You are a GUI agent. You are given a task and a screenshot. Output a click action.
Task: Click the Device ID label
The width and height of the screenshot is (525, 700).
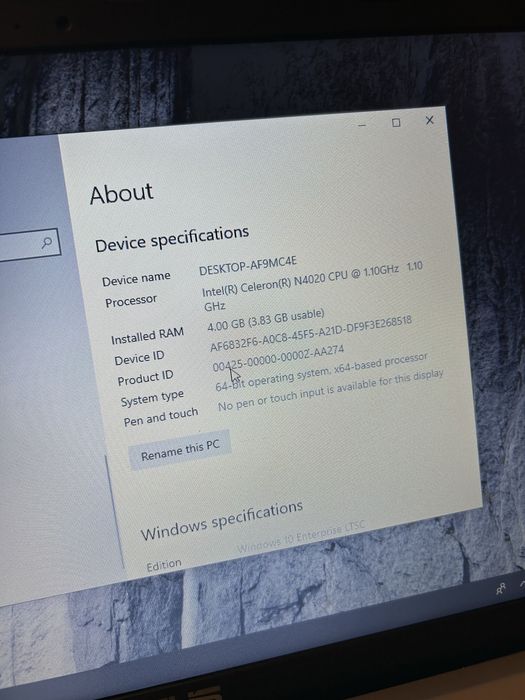coord(139,358)
